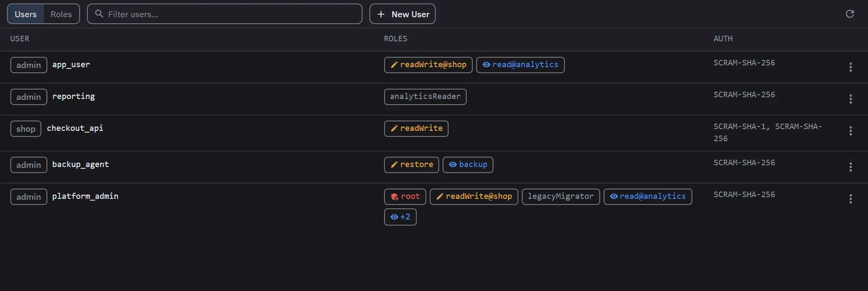Click the plus icon in New User button
The image size is (868, 291).
pos(381,14)
